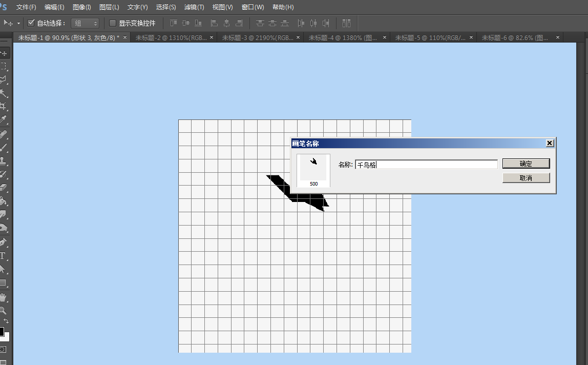Viewport: 588px width, 365px height.
Task: Click distribute horizontal centers icon
Action: click(x=313, y=23)
